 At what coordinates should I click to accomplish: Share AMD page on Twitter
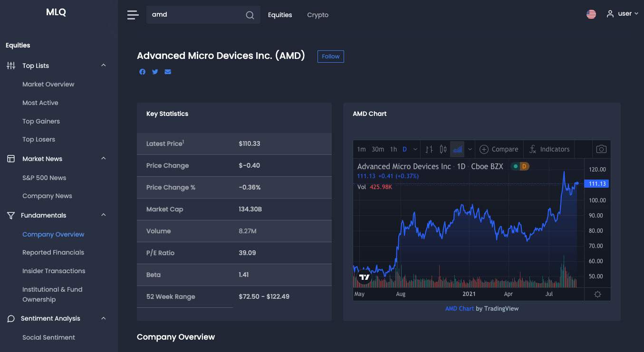155,72
